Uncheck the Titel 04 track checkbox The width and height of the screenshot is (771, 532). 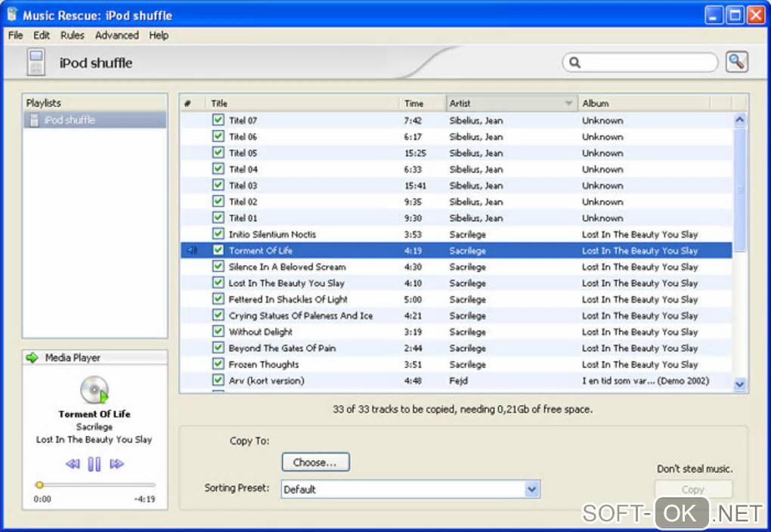coord(218,169)
